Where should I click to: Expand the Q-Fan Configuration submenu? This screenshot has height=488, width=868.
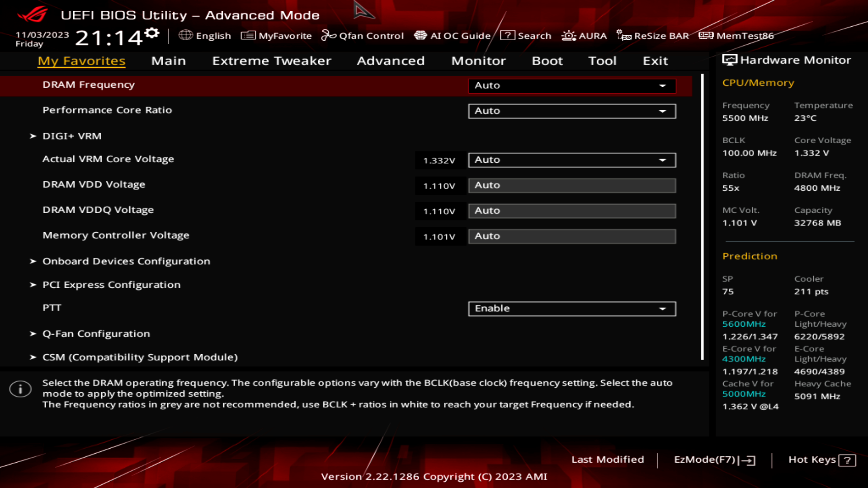tap(96, 334)
